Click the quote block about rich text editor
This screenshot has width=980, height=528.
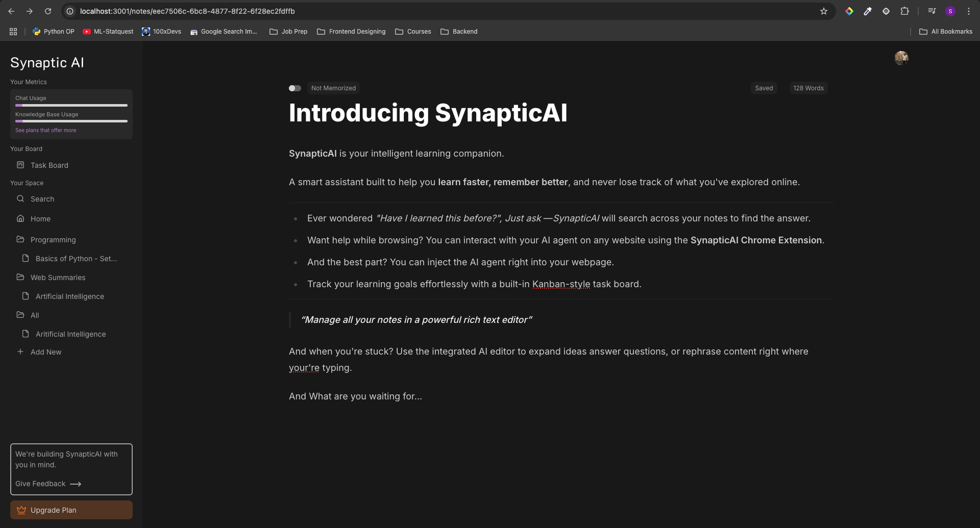click(x=416, y=320)
